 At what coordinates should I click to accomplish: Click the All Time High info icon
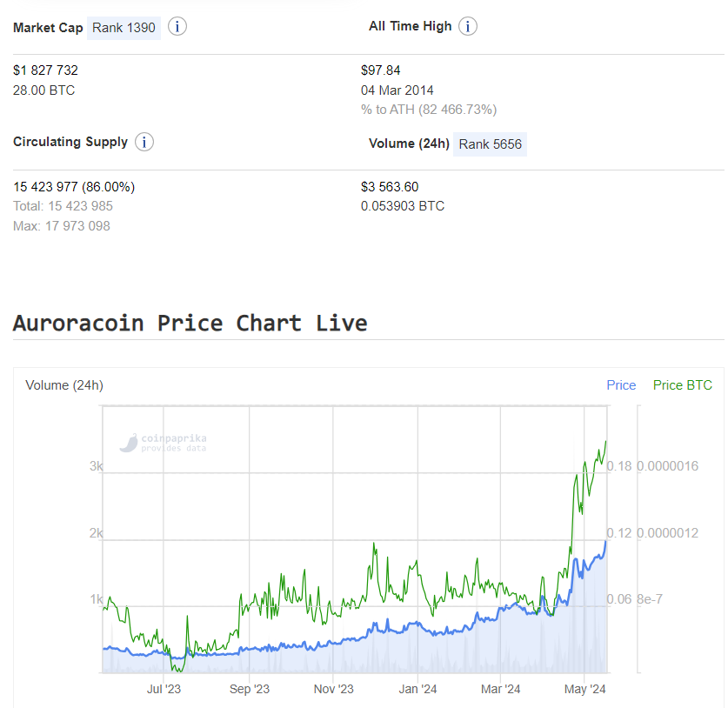(x=468, y=26)
